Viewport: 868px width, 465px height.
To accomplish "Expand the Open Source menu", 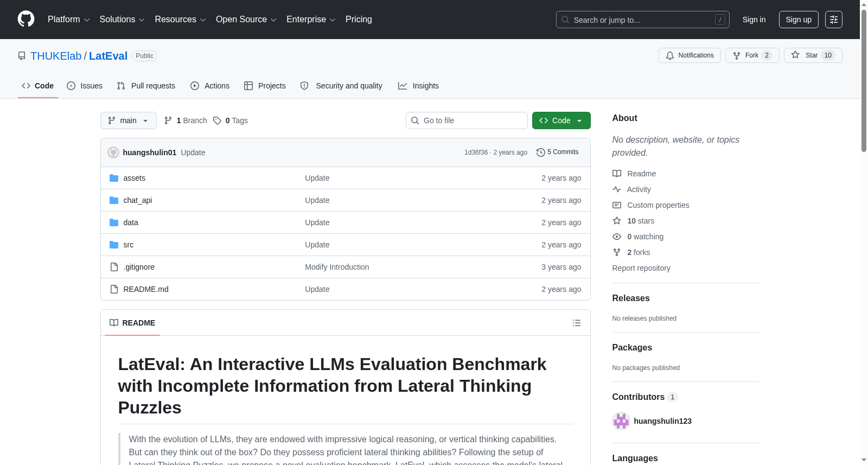I will tap(246, 20).
